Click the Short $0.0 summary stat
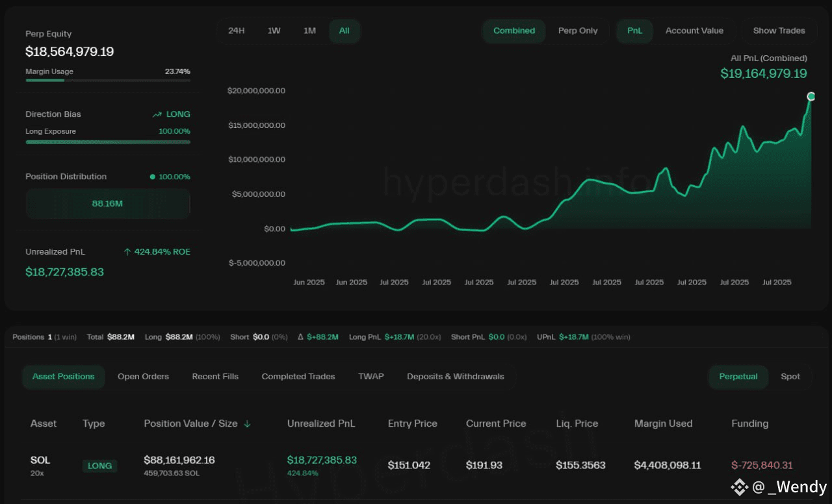Screen dimensions: 832x504 click(x=259, y=337)
